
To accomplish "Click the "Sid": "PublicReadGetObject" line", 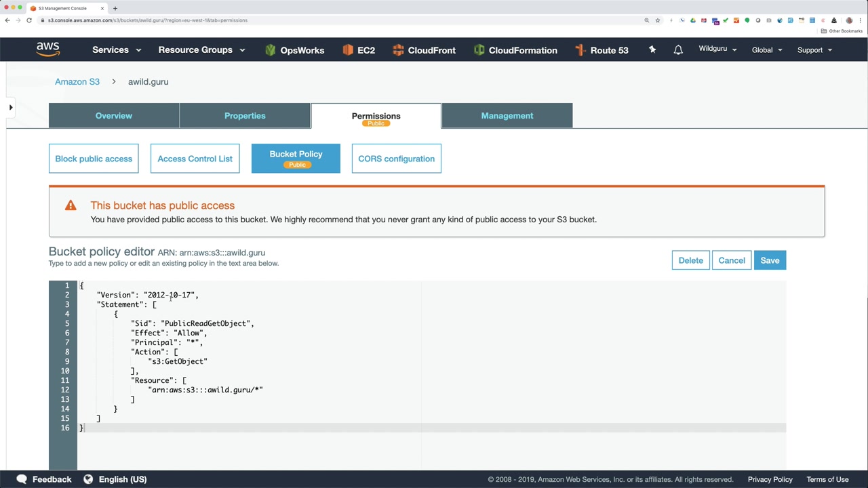I will 193,323.
